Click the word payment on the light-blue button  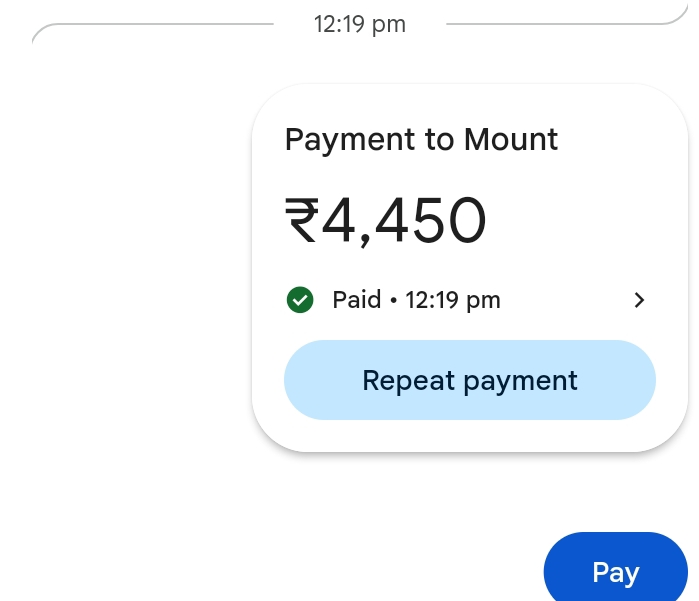point(521,382)
